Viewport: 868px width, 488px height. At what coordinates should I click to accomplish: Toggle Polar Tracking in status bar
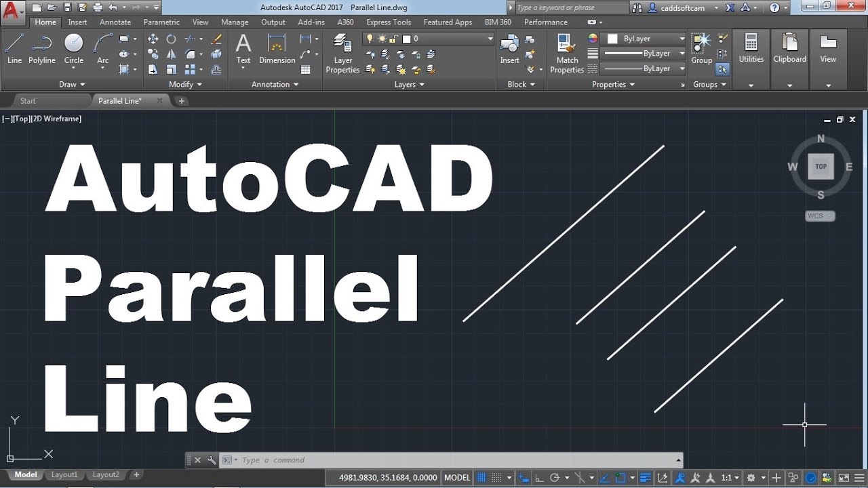555,477
